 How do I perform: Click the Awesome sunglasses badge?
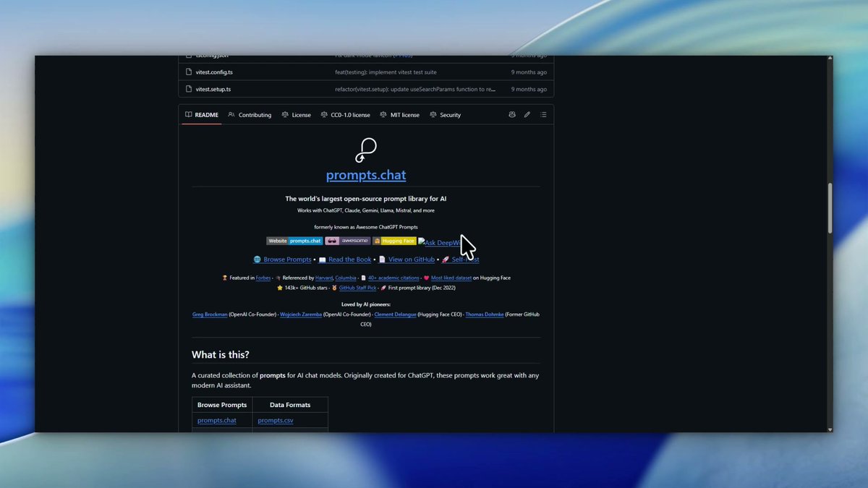(347, 241)
